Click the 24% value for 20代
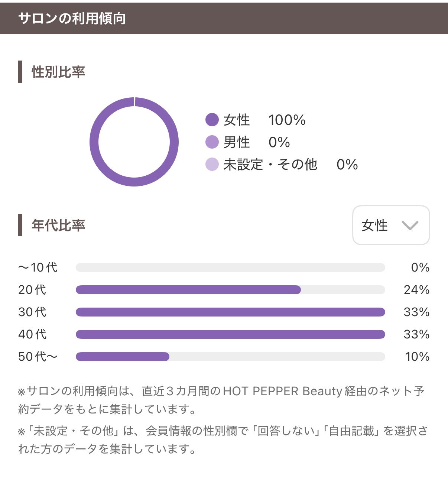This screenshot has width=448, height=490. [x=416, y=290]
